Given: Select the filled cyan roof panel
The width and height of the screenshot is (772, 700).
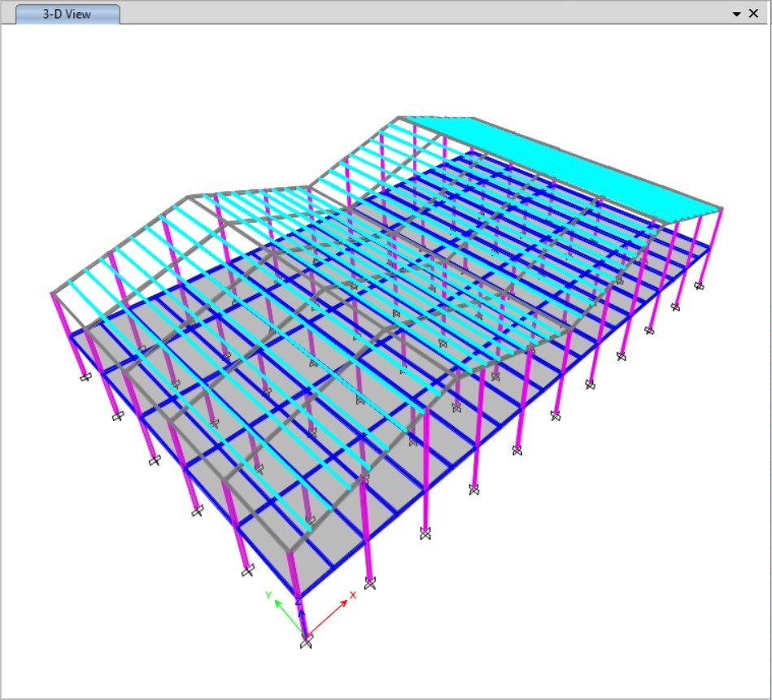Looking at the screenshot, I should [x=569, y=167].
